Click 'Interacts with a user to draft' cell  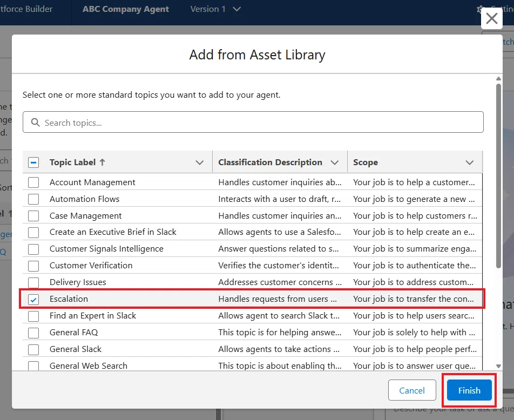(x=279, y=199)
